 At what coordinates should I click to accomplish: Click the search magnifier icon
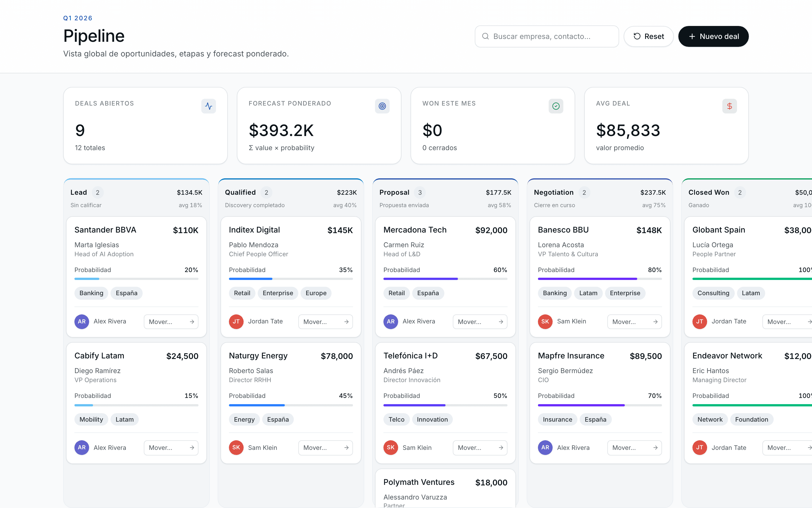point(485,36)
